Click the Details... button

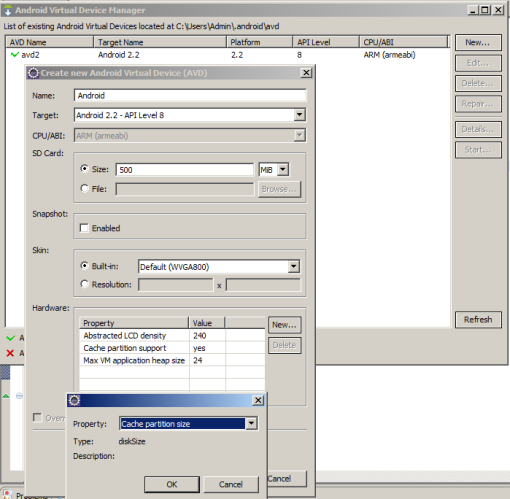point(478,129)
